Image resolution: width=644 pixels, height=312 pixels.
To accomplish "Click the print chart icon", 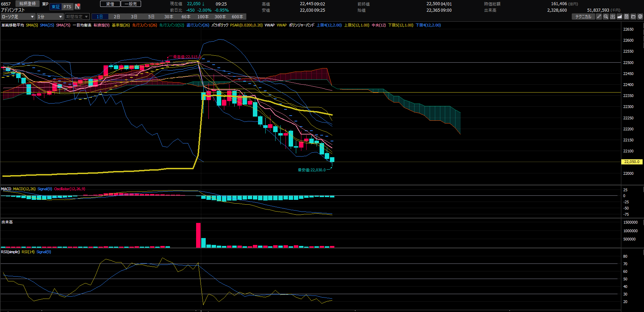I will click(640, 17).
